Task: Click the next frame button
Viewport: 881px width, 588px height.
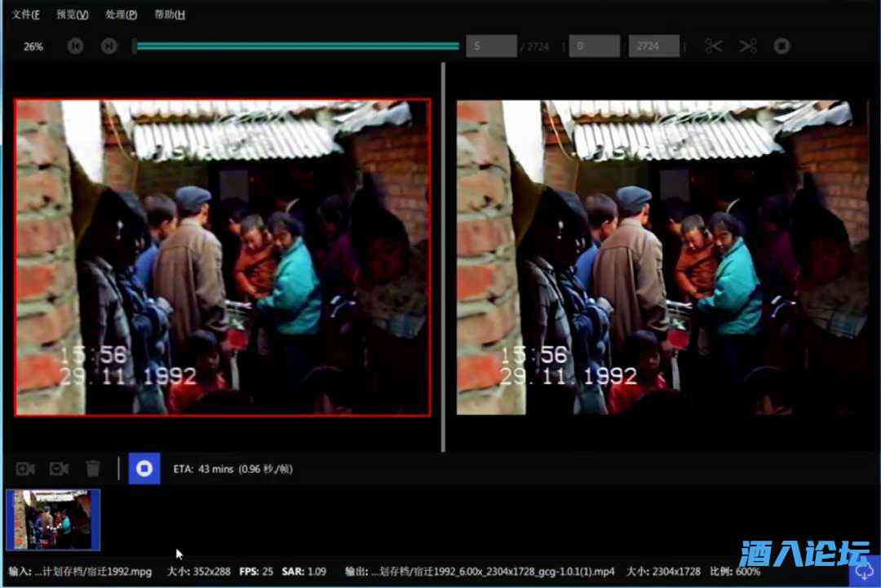Action: click(x=108, y=46)
